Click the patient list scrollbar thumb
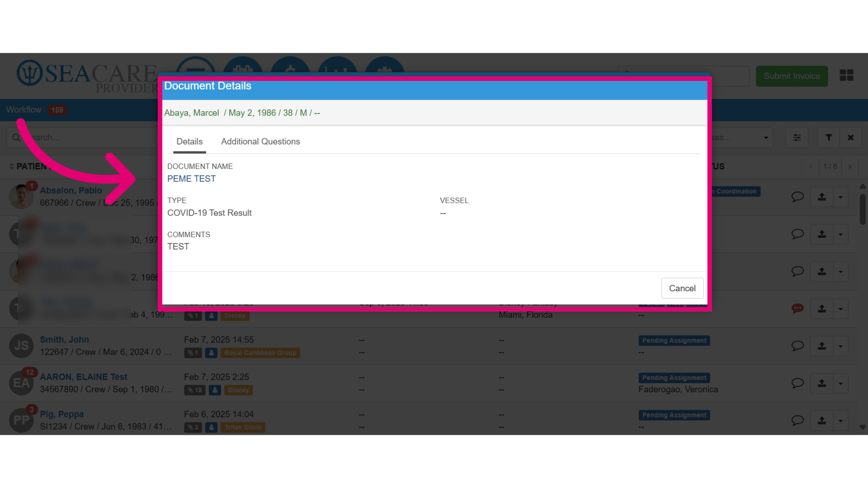 [x=863, y=209]
